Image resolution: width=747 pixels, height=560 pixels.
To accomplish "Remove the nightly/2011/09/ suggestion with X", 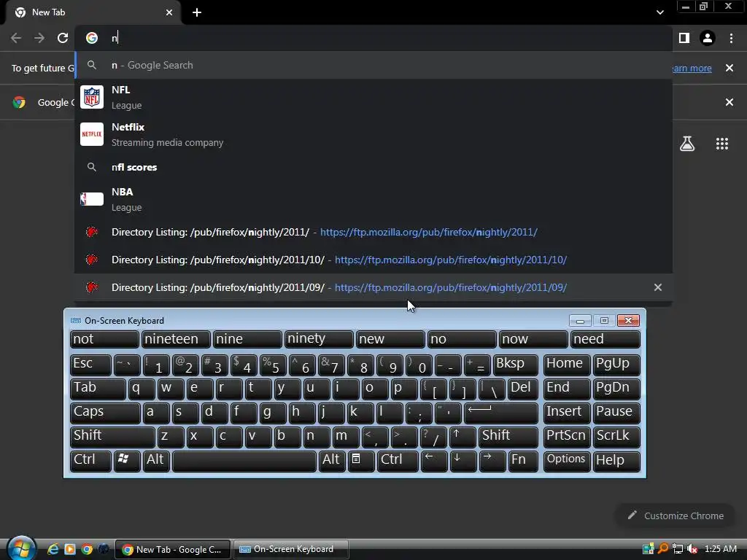I will [x=657, y=287].
